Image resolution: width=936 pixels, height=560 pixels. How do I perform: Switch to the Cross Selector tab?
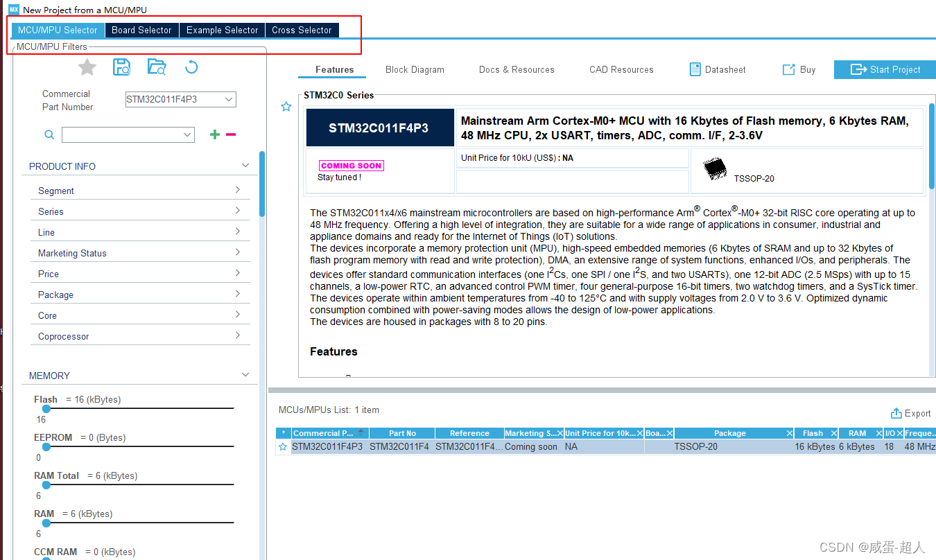click(x=302, y=30)
